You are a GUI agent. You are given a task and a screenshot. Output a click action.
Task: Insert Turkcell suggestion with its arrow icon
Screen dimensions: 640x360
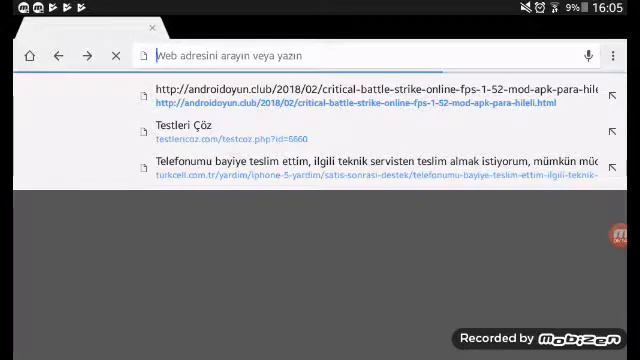coord(612,167)
